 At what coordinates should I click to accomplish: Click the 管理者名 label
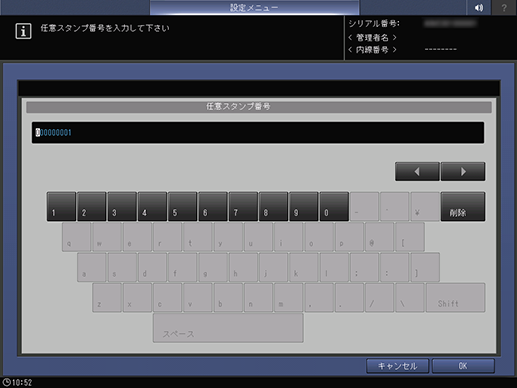[372, 37]
